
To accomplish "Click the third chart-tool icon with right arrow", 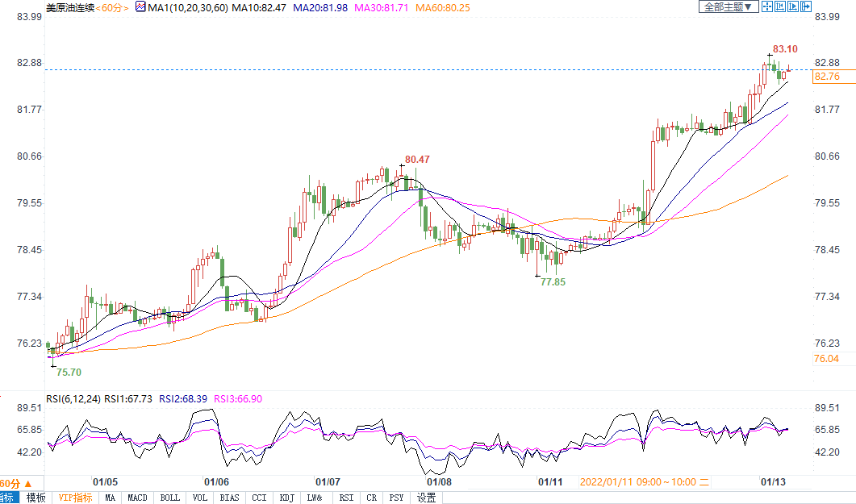I will (792, 7).
